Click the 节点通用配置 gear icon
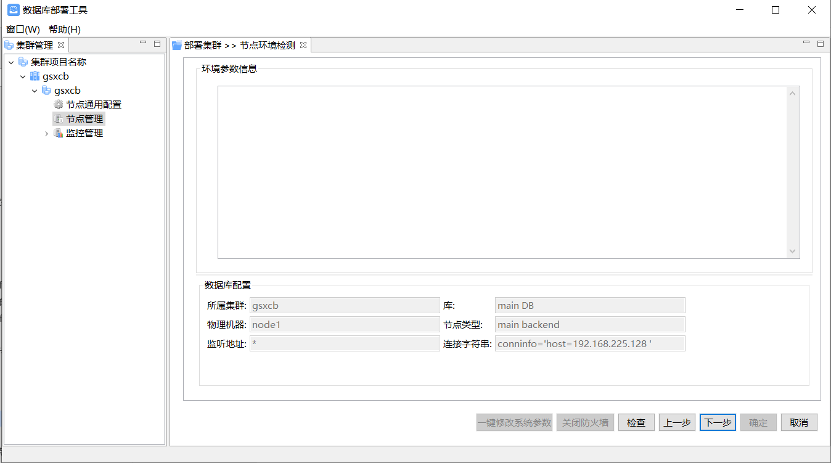This screenshot has width=832, height=464. click(59, 105)
